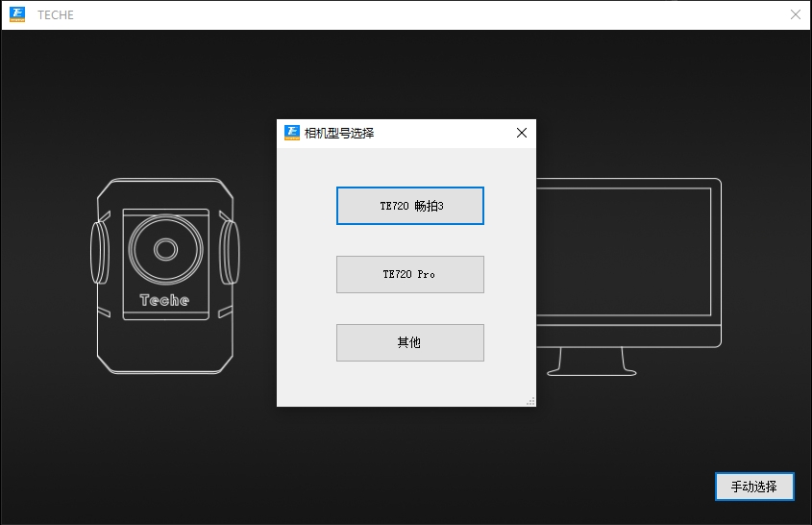Close the 相机型号选择 dialog
The image size is (812, 525).
tap(522, 134)
